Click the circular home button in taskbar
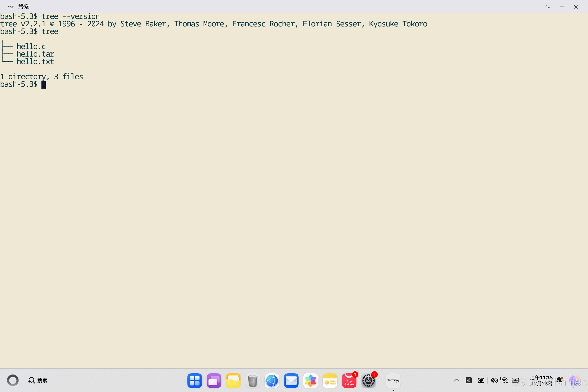Image resolution: width=588 pixels, height=392 pixels. [13, 380]
